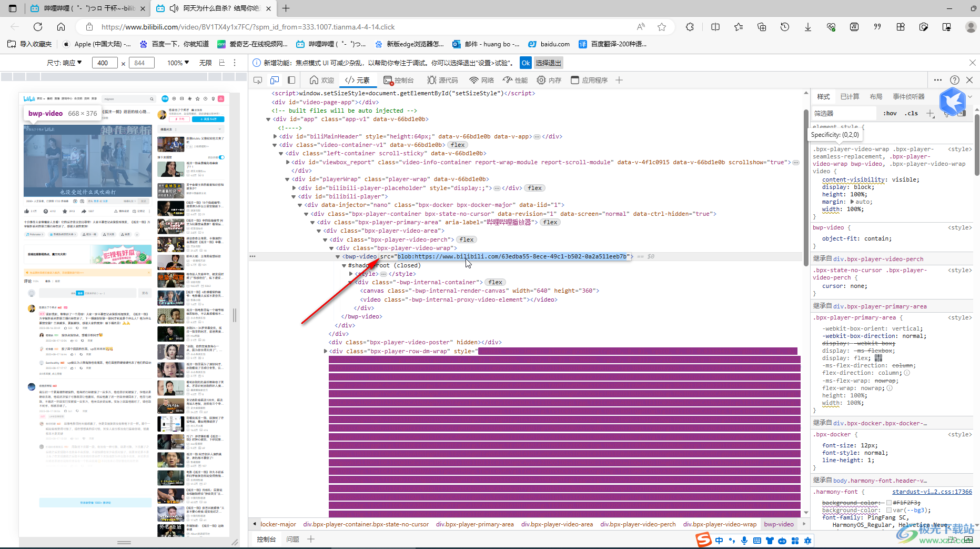
Task: Open DevTools help question-mark icon
Action: (955, 80)
